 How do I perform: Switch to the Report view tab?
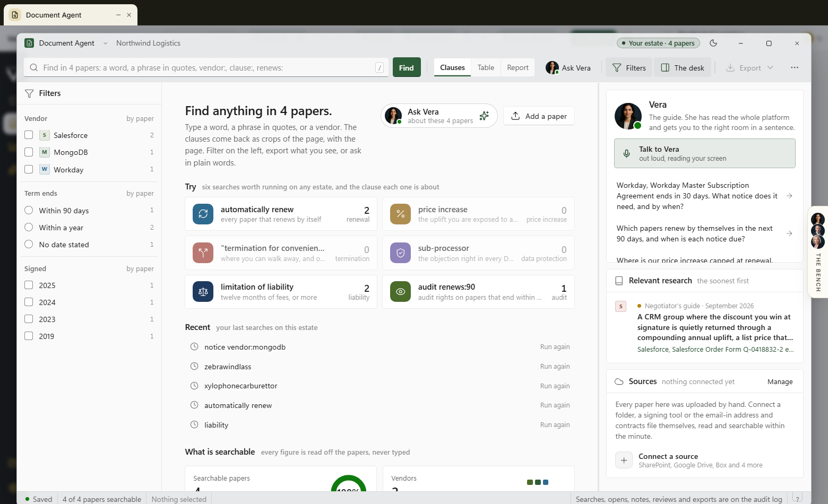(x=517, y=67)
